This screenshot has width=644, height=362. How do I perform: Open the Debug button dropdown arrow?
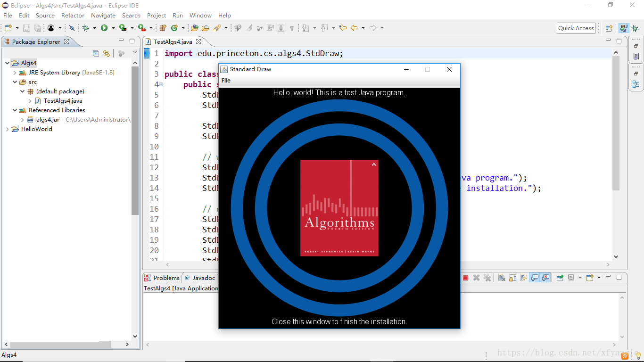[94, 28]
